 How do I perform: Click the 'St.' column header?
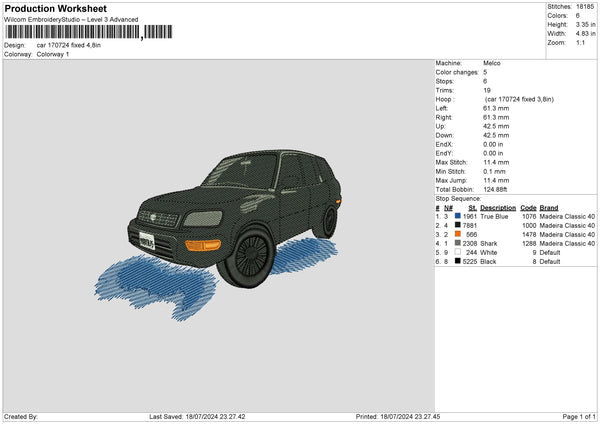point(473,208)
